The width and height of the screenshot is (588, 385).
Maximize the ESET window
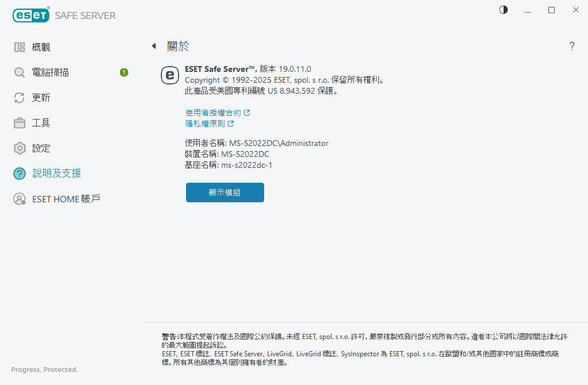coord(551,10)
